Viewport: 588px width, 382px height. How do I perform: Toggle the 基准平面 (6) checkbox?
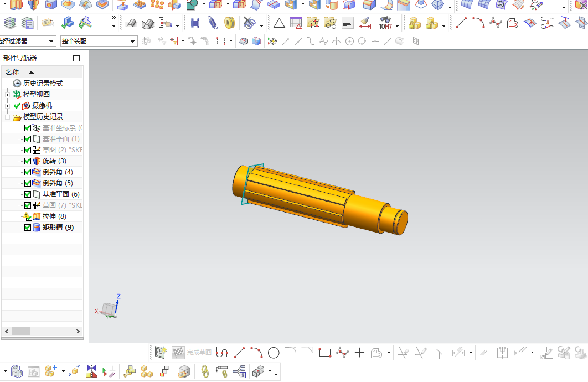click(28, 194)
